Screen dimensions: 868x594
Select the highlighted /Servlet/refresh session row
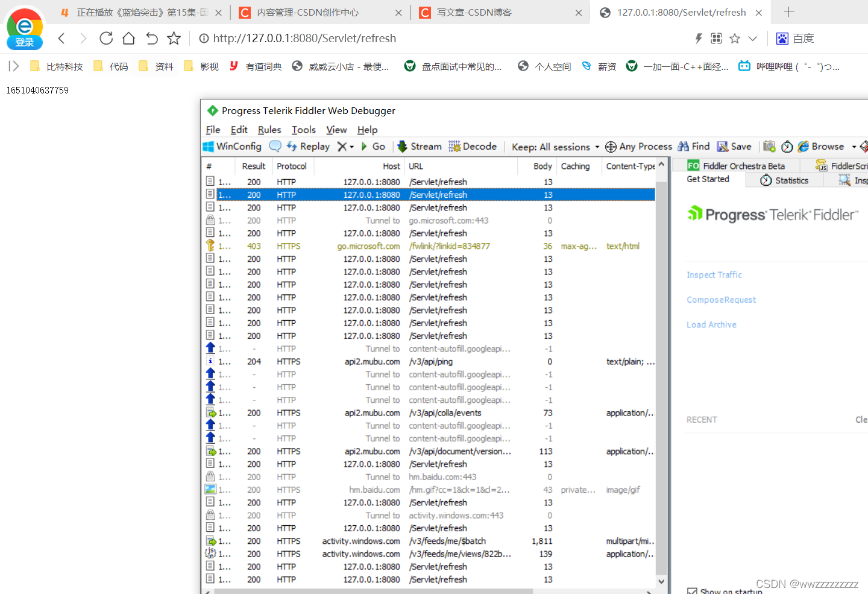(429, 194)
